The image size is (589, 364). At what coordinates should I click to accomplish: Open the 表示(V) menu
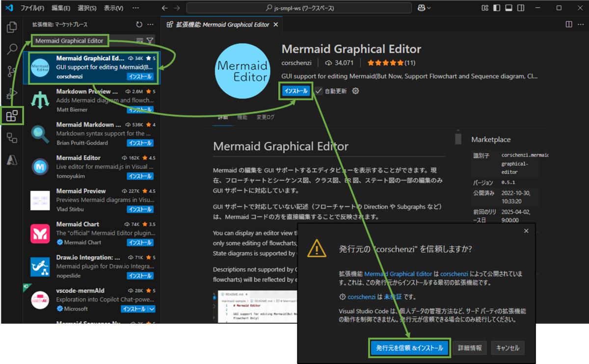point(114,8)
